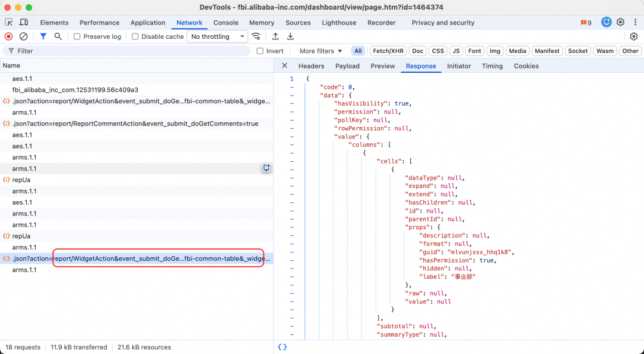Stop recording network log
This screenshot has height=354, width=644.
[8, 36]
